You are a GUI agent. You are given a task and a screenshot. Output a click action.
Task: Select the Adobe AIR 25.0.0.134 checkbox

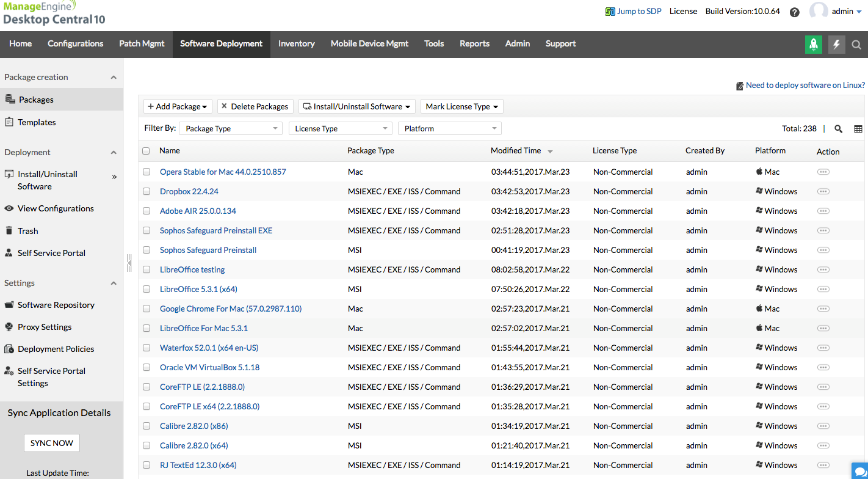pos(146,211)
